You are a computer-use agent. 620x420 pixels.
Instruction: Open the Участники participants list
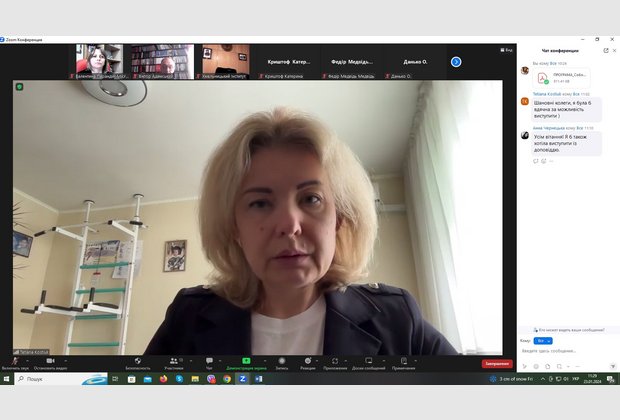[174, 362]
